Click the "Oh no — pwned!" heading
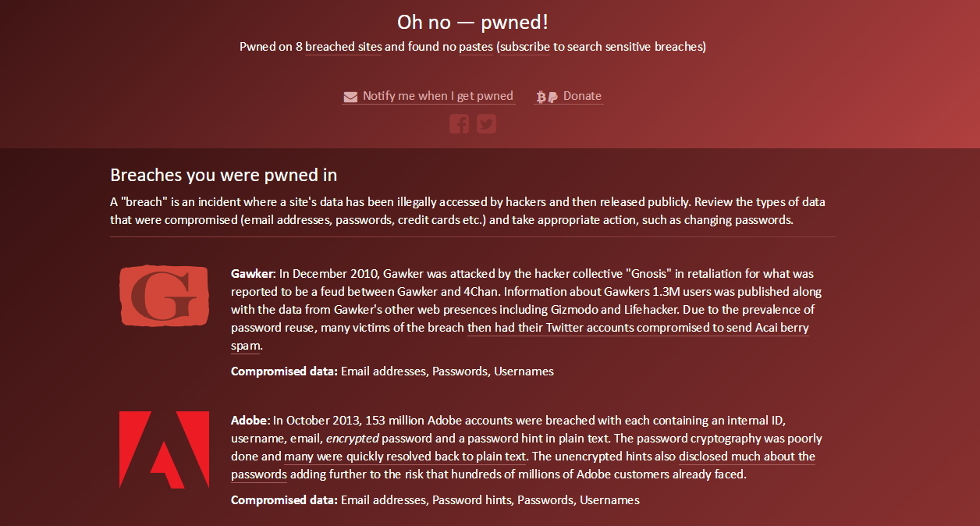Viewport: 980px width, 526px height. point(473,22)
